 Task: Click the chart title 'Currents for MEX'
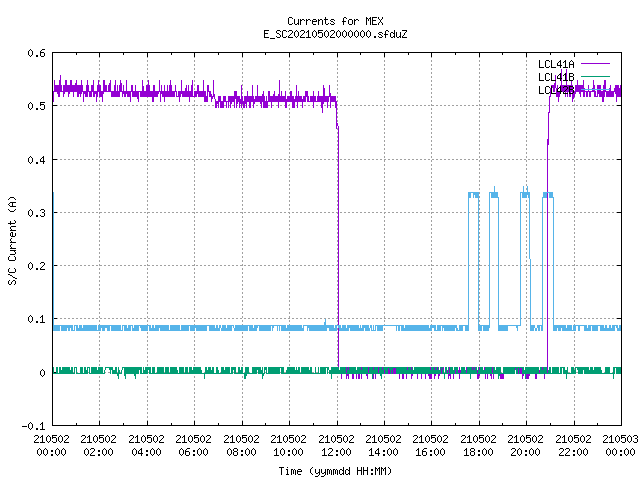[x=335, y=21]
